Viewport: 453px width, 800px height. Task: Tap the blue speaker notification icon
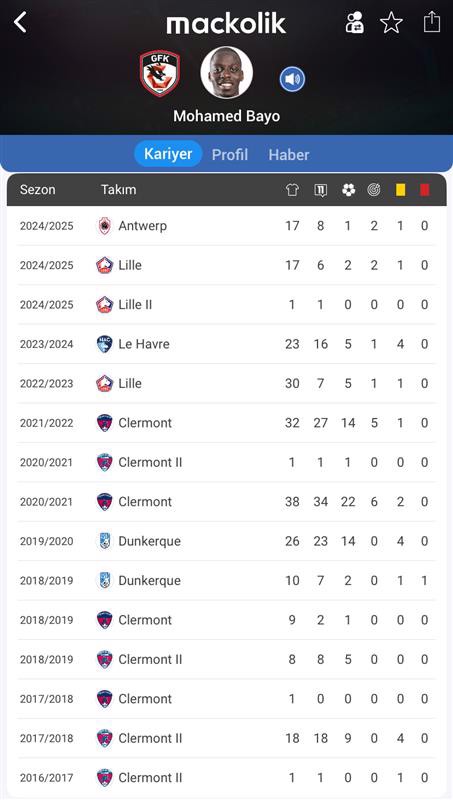point(292,79)
